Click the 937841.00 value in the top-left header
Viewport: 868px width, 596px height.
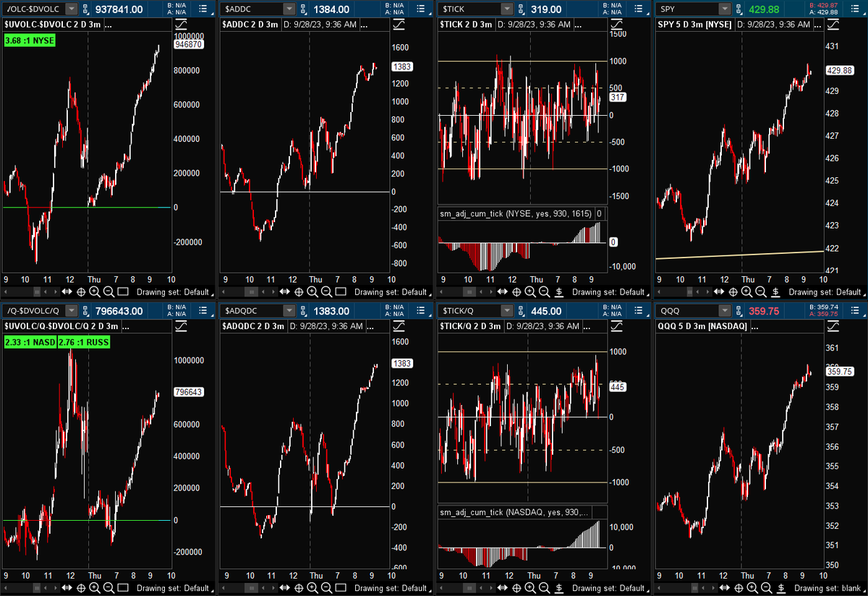pyautogui.click(x=119, y=9)
